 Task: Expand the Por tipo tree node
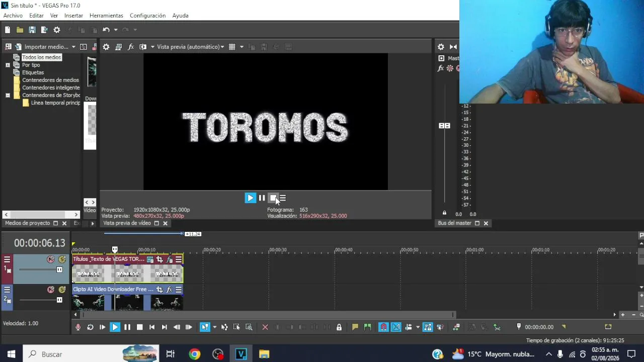coord(8,65)
